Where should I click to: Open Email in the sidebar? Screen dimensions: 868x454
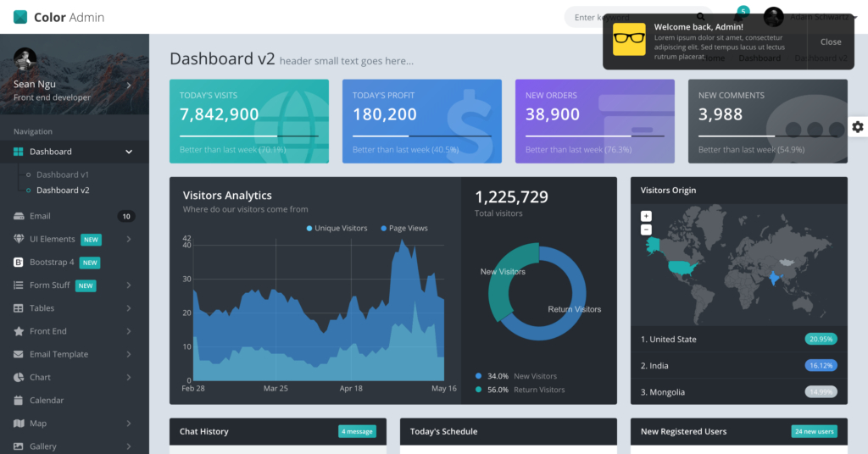[75, 216]
